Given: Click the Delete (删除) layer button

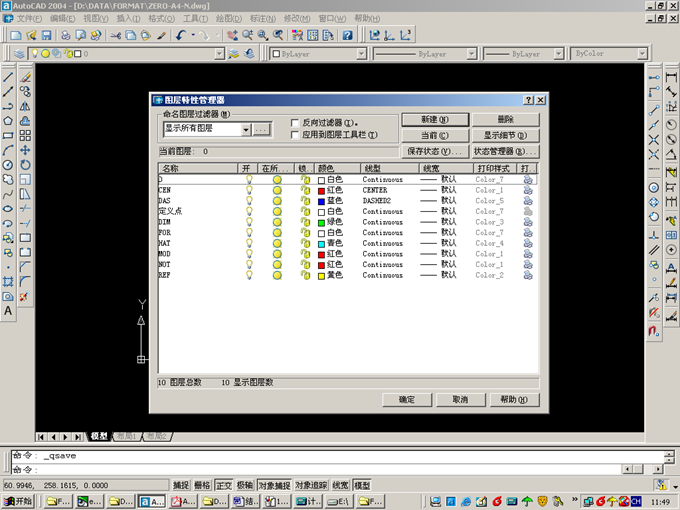Looking at the screenshot, I should click(505, 120).
